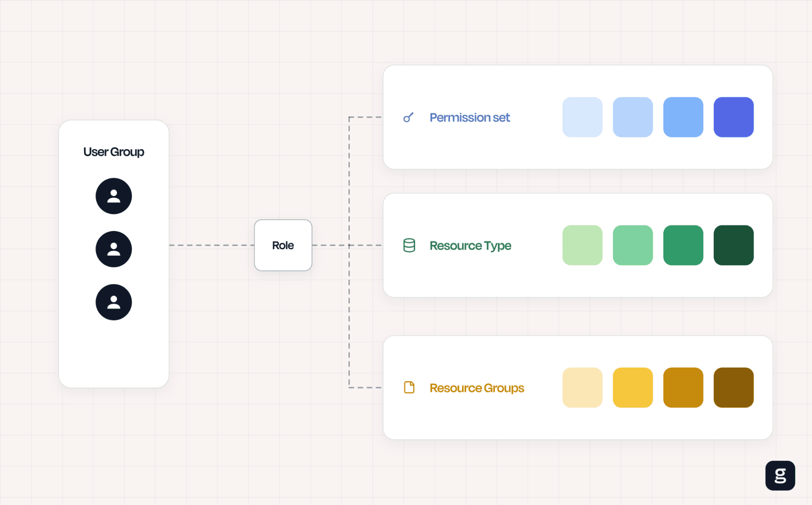Click the database icon beside Resource Type

409,245
